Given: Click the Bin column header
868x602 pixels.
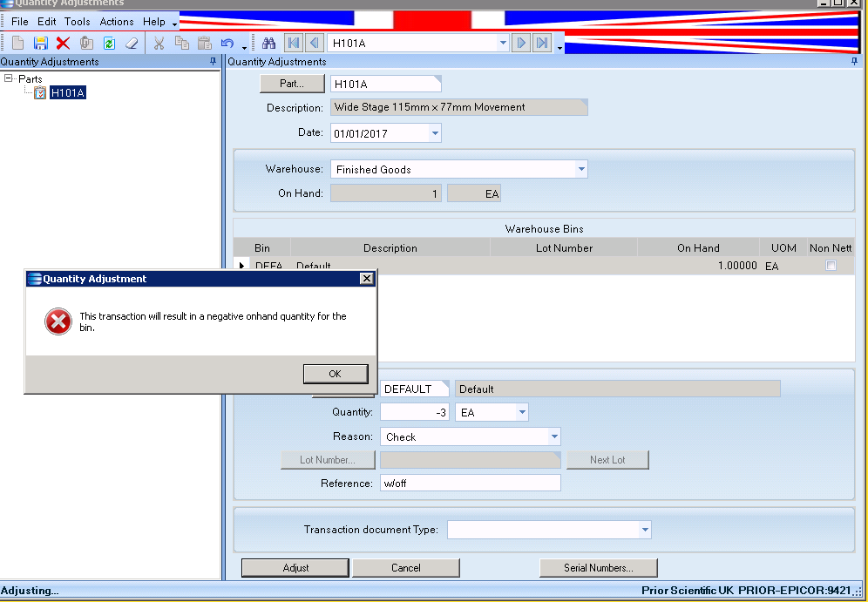Looking at the screenshot, I should 261,248.
